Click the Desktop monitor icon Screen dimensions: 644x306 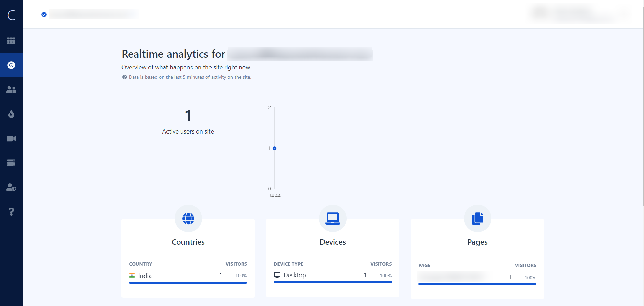[277, 275]
